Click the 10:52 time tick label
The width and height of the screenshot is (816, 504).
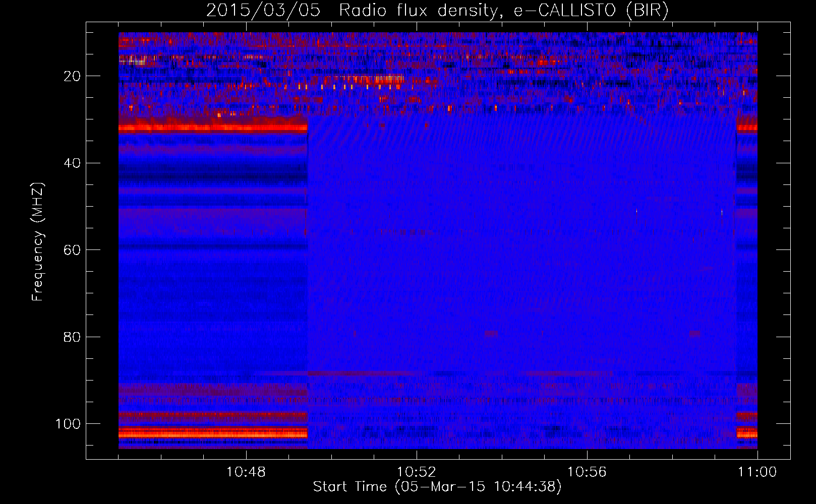click(x=417, y=472)
